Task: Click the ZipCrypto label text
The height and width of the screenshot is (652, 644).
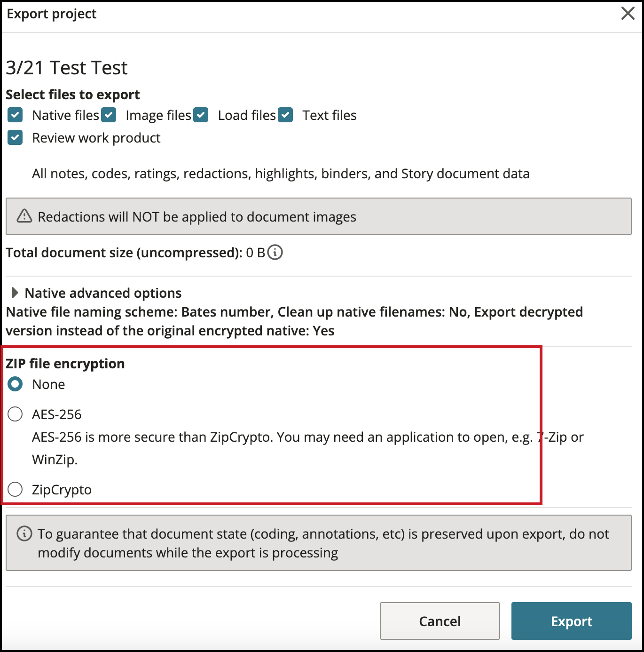Action: tap(62, 490)
